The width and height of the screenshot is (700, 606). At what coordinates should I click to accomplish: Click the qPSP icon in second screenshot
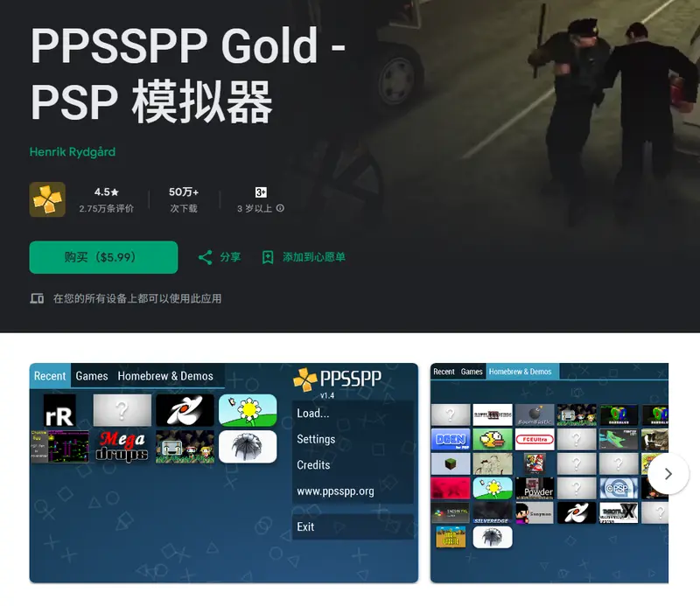click(x=619, y=488)
